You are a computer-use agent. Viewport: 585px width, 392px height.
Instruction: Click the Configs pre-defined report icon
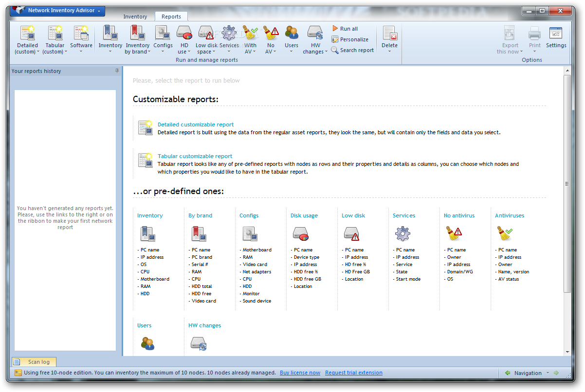(250, 234)
